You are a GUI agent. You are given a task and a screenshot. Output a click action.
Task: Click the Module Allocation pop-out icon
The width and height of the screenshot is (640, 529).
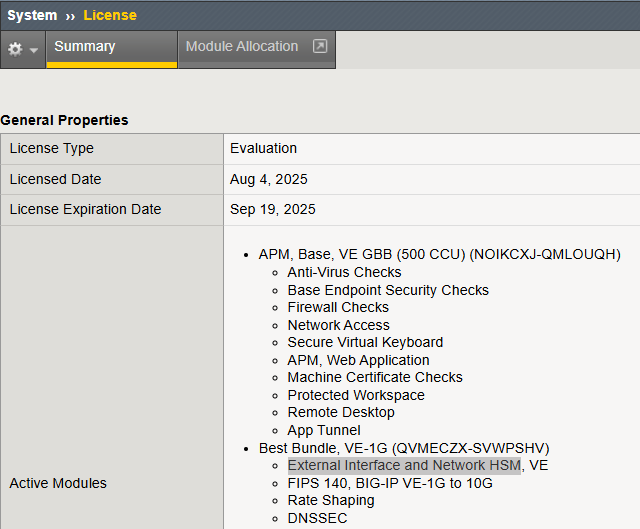[320, 46]
